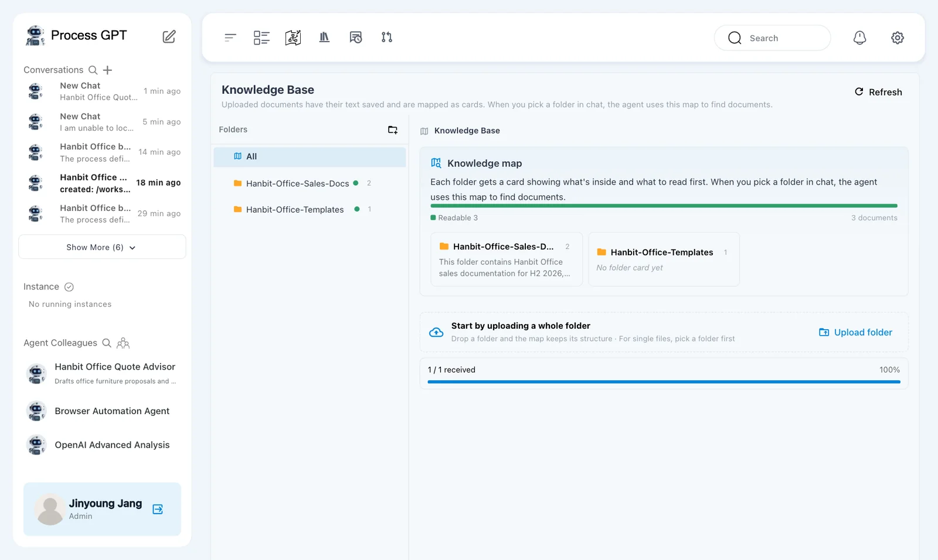Open the process map icon in toolbar
This screenshot has height=560, width=938.
pos(293,37)
